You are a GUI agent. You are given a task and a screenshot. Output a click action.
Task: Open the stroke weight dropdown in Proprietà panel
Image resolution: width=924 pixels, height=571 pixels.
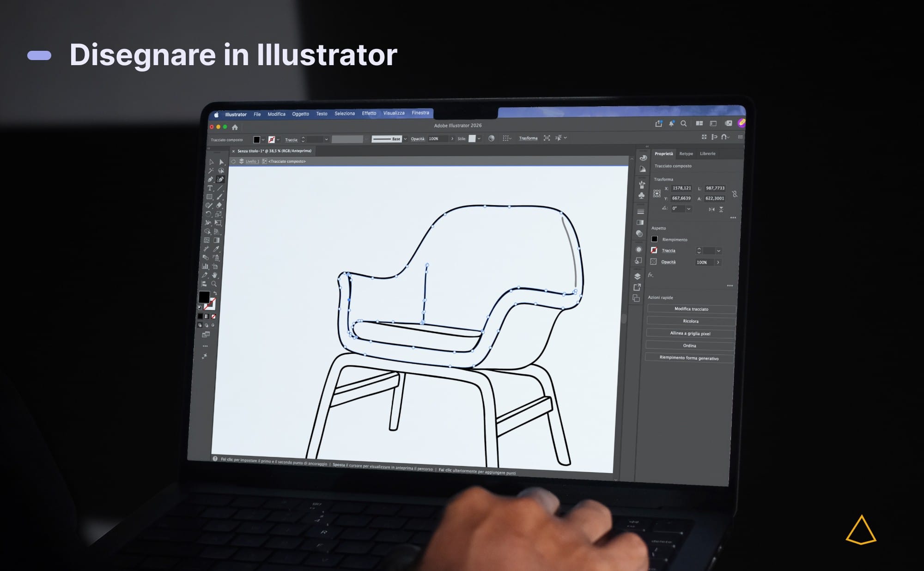pyautogui.click(x=718, y=251)
